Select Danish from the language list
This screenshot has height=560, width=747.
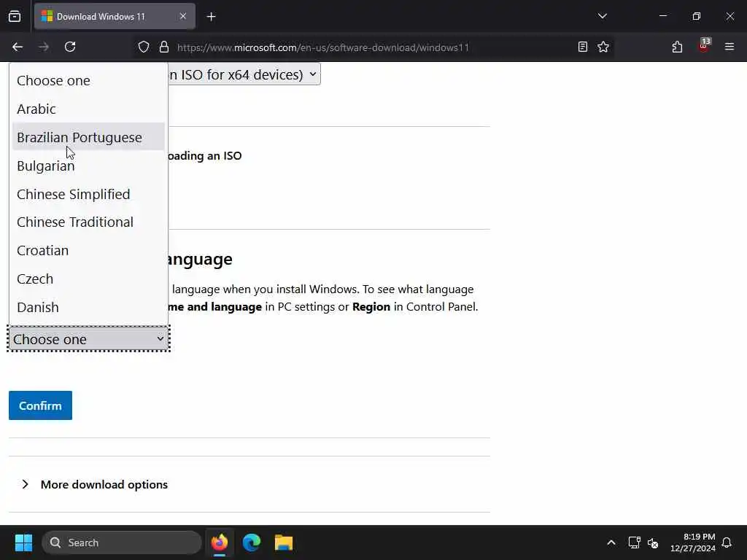tap(88, 308)
